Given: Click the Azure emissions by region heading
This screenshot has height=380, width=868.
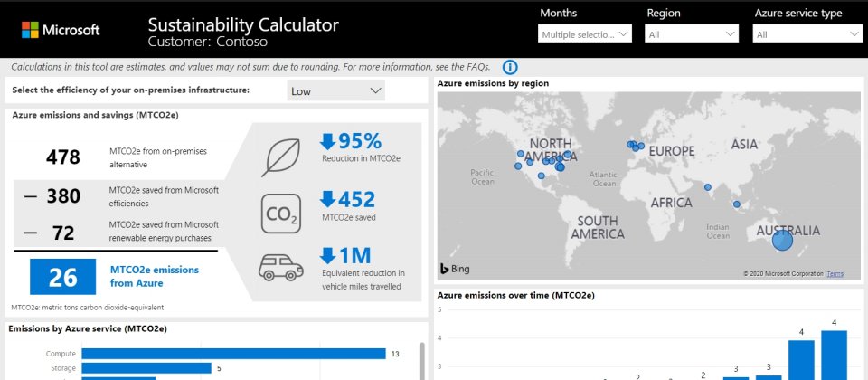Looking at the screenshot, I should pyautogui.click(x=494, y=83).
